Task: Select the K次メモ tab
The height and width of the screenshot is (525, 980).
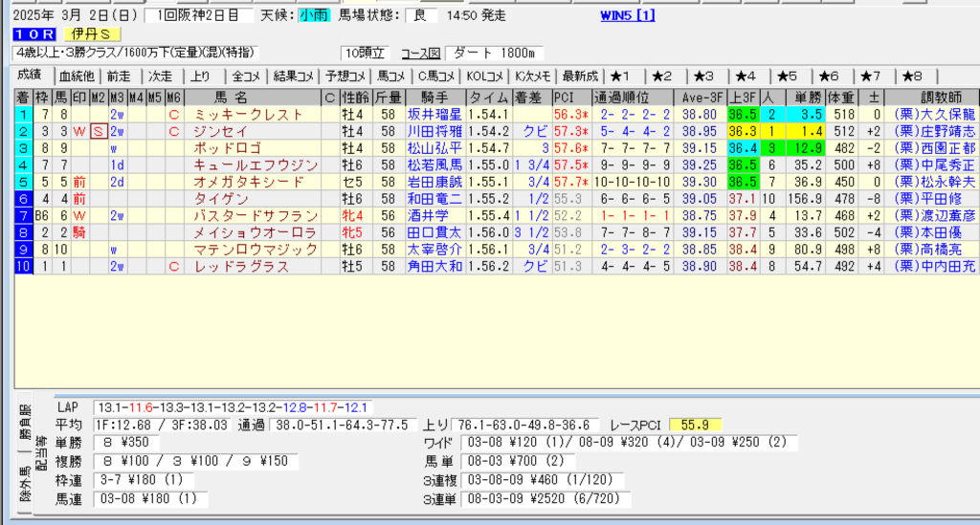Action: [x=532, y=77]
